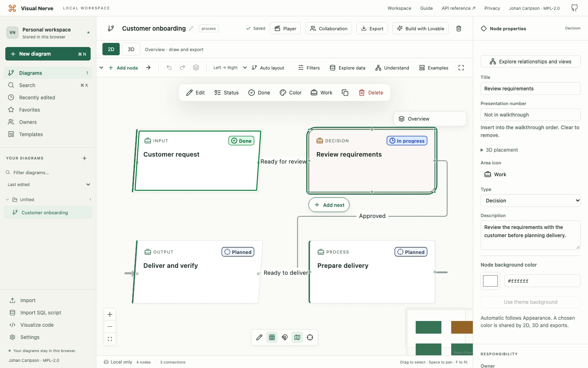Click the plus icon beside Your Diagrams
The image size is (588, 368).
pos(85,158)
